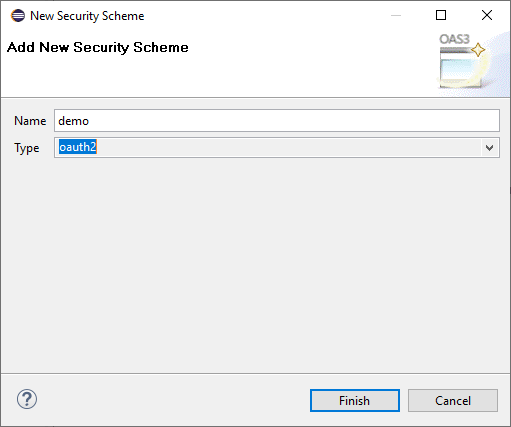Minimize the New Security Scheme dialog
Screen dimensions: 511x427
396,15
